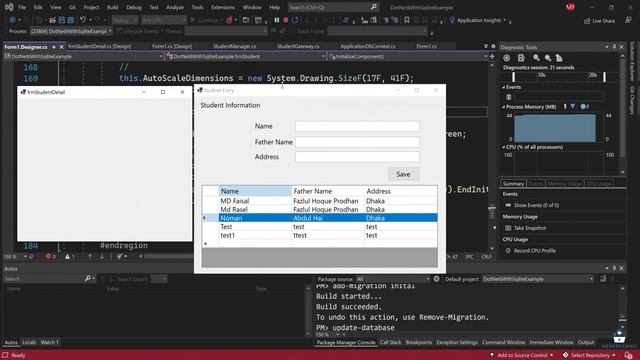Open the Solution Explorer side tab

tap(633, 61)
